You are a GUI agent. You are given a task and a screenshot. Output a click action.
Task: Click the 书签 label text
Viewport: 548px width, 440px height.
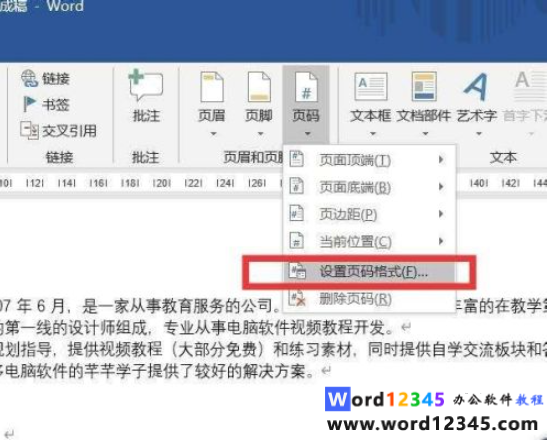coord(56,104)
